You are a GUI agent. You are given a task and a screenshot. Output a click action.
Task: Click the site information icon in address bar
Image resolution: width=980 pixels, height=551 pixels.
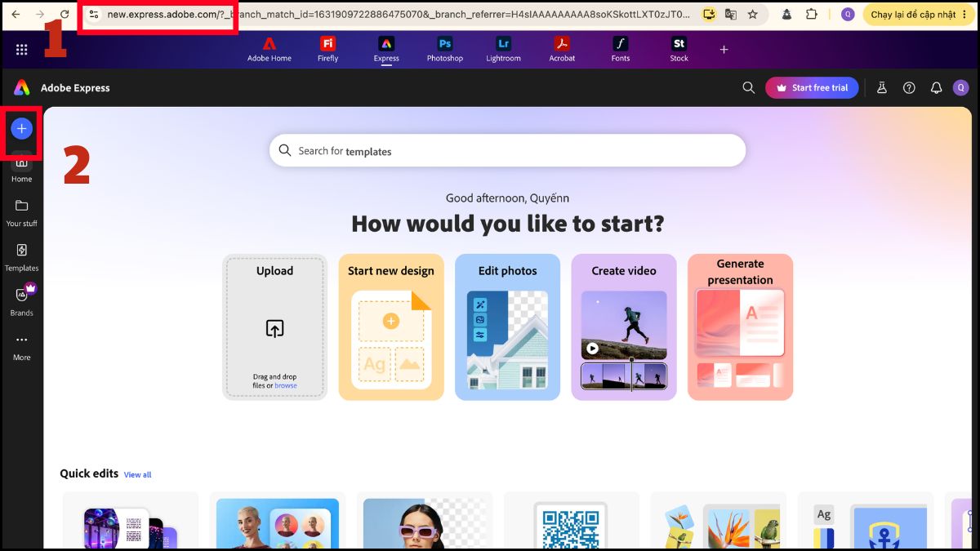[94, 15]
